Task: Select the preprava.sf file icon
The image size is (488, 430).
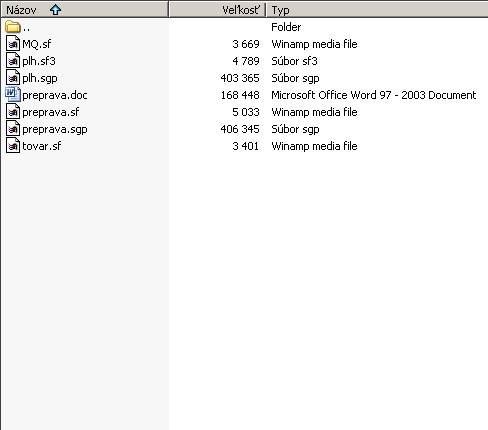Action: pos(13,112)
